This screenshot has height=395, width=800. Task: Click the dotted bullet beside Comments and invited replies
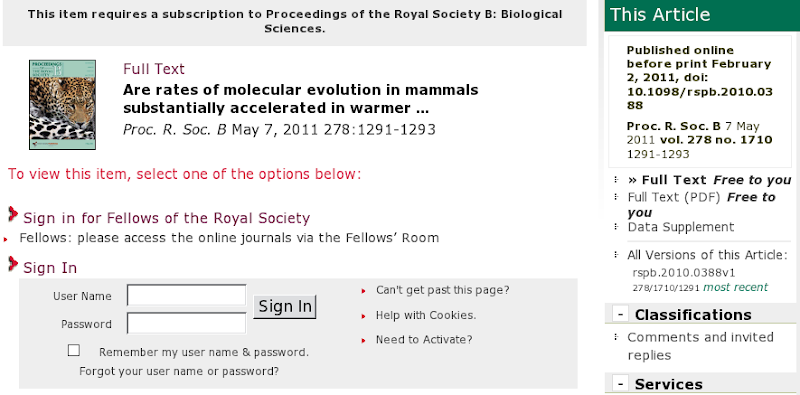click(616, 337)
